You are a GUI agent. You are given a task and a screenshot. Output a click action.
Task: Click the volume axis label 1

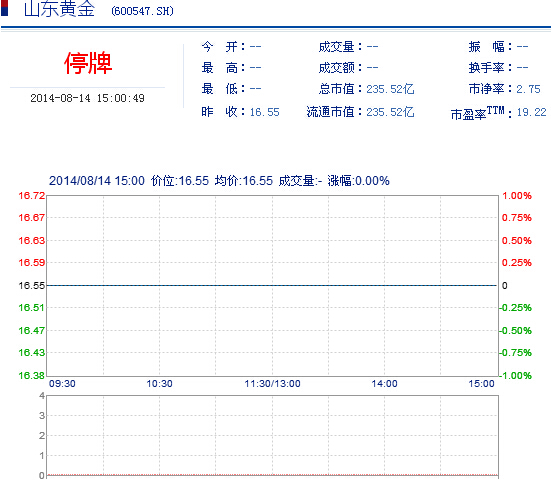point(42,456)
